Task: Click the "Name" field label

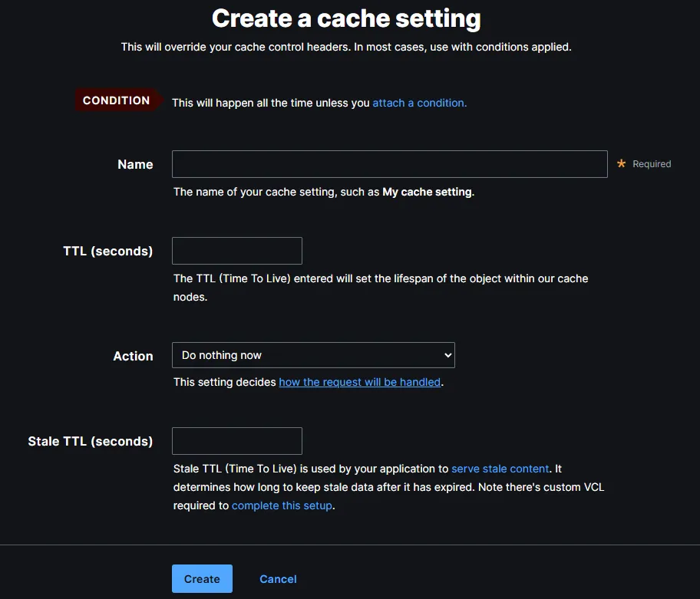Action: click(135, 164)
